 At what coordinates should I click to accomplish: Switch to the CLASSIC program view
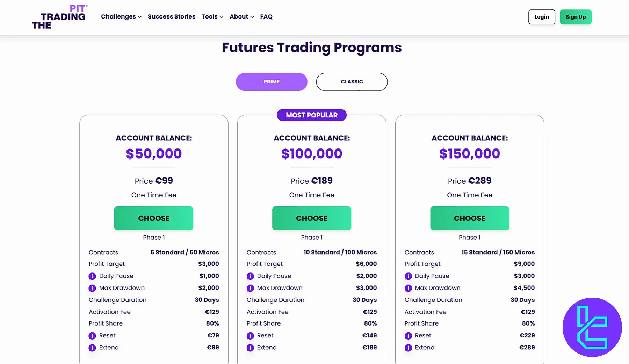(x=352, y=82)
